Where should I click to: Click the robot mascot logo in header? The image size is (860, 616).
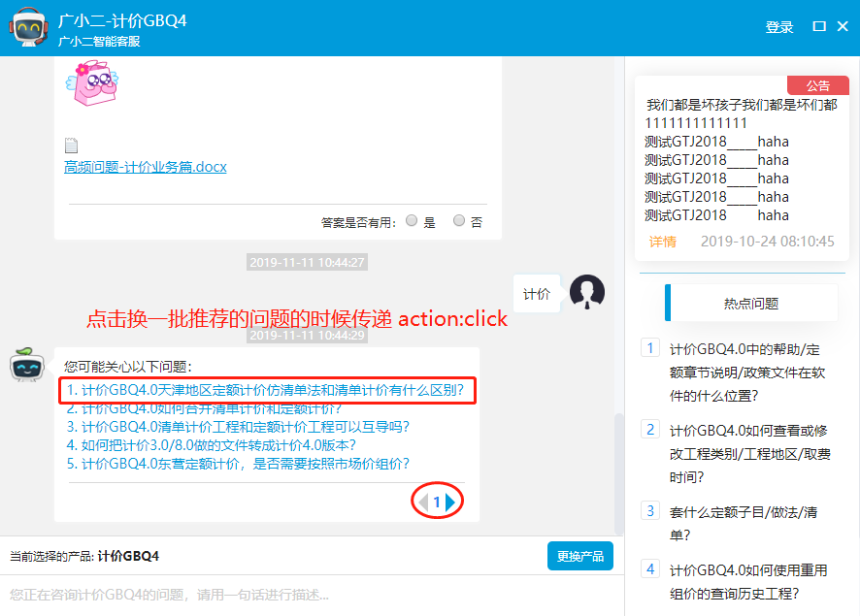(x=29, y=28)
